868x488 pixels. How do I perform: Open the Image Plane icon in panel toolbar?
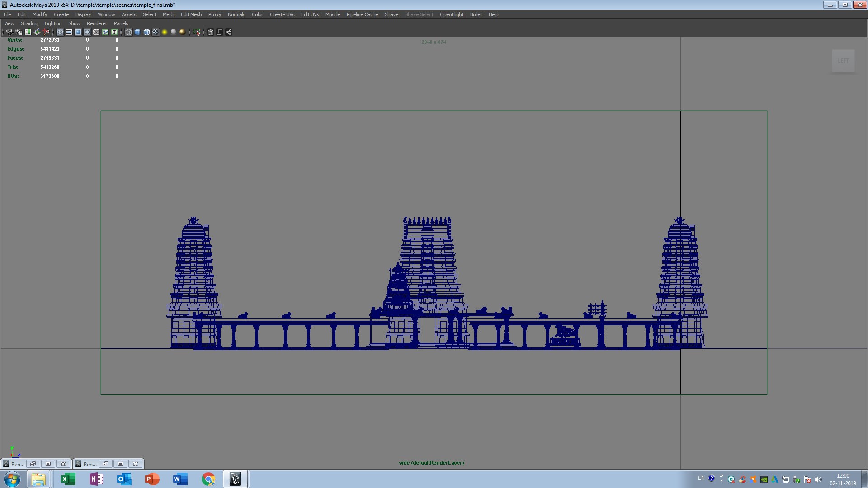coord(37,32)
